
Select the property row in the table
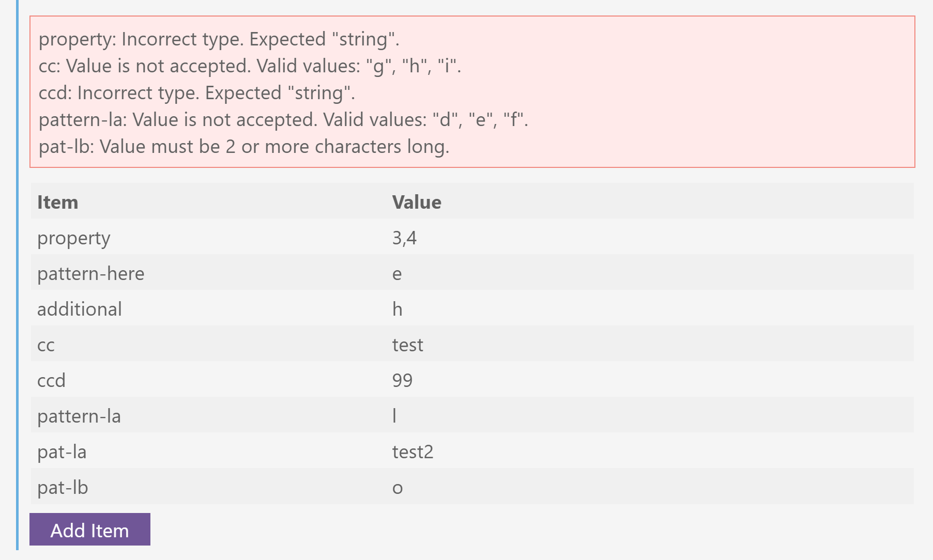pos(73,238)
